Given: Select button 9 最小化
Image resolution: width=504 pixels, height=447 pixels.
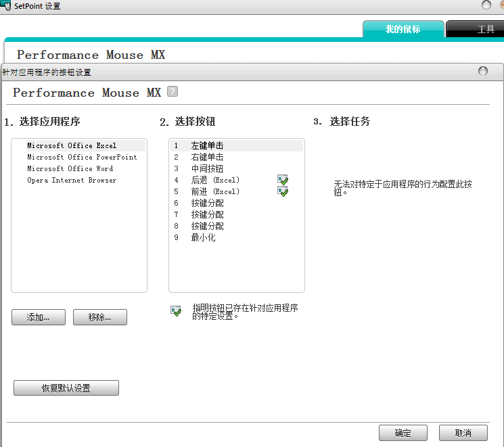Looking at the screenshot, I should tap(237, 238).
